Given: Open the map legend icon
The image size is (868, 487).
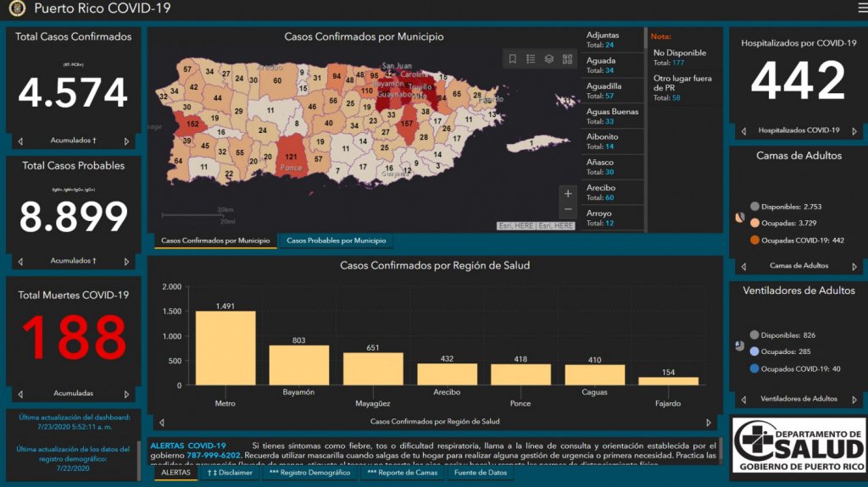Looking at the screenshot, I should (x=531, y=59).
